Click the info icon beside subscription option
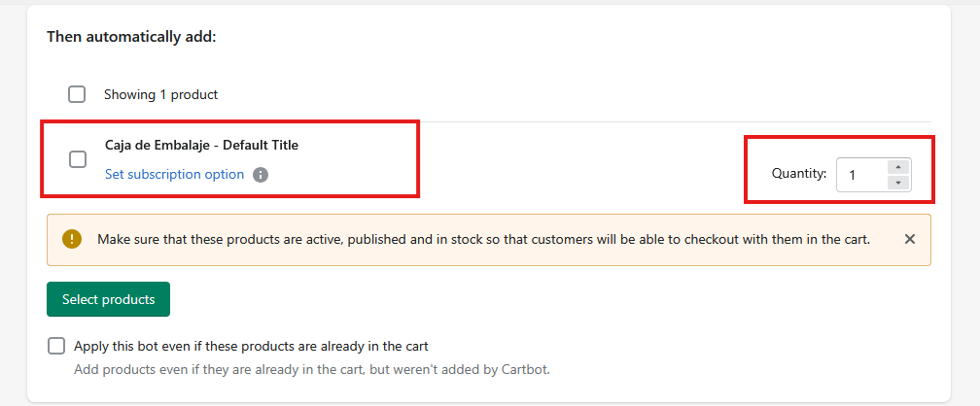Screen dimensions: 980x406 (x=260, y=175)
